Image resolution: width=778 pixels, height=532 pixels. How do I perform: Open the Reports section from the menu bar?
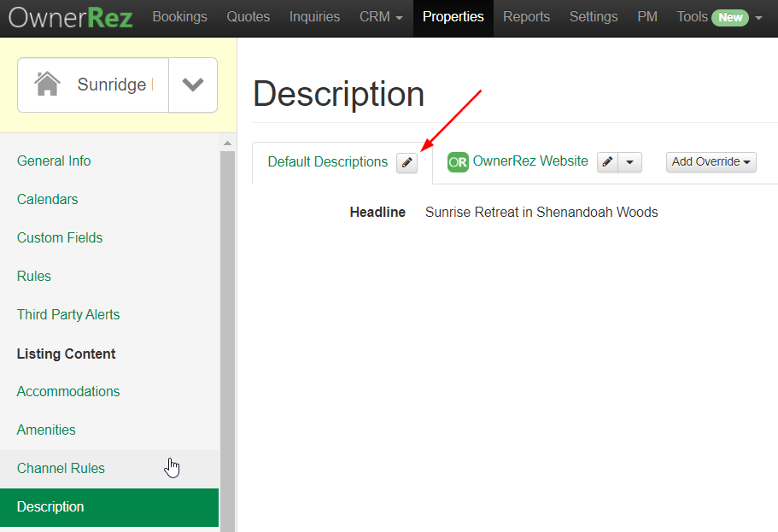point(526,16)
